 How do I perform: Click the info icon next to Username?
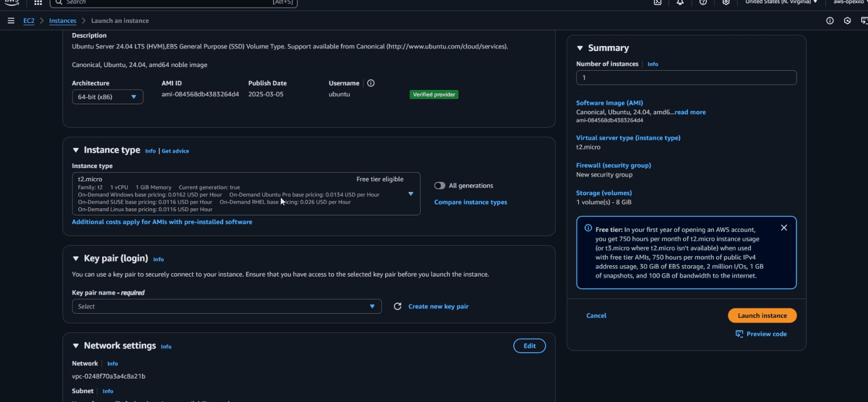(x=371, y=83)
